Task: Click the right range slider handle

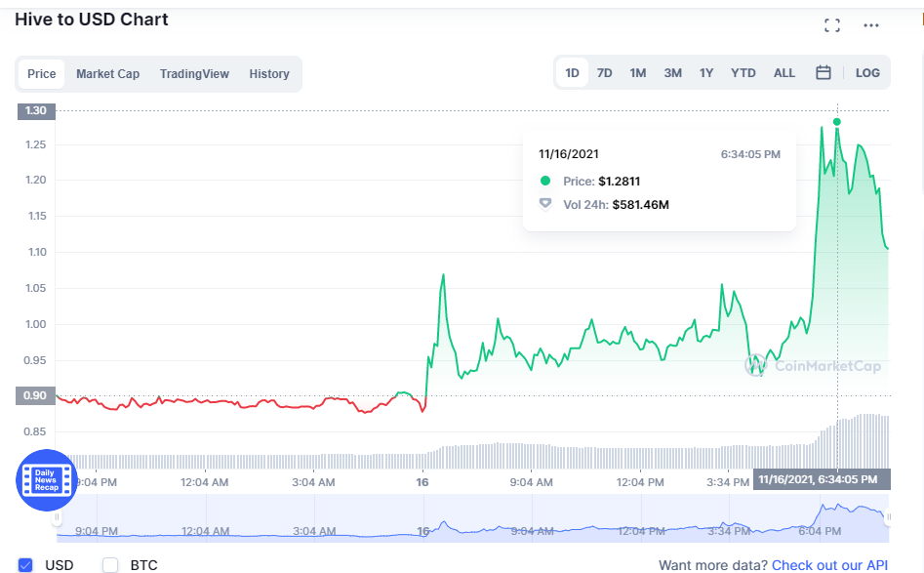Action: [889, 517]
